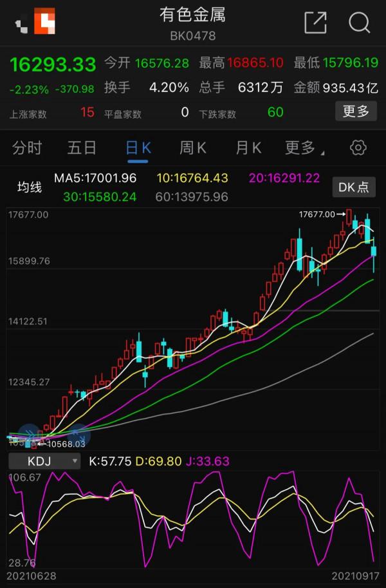Tap the 有色金属 title

click(x=192, y=15)
